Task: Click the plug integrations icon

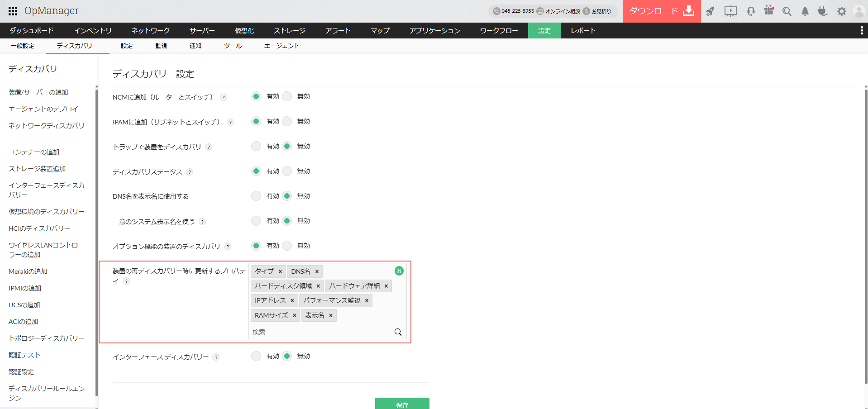Action: pos(823,11)
